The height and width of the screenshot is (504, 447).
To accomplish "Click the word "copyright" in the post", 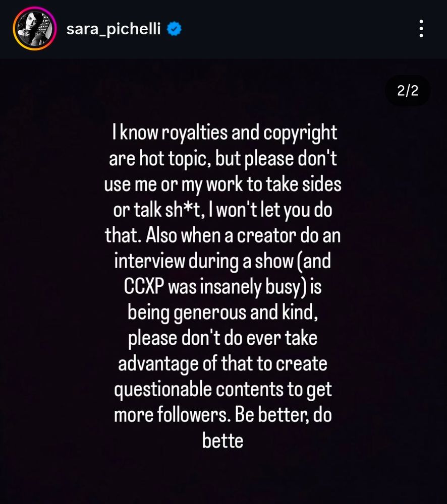I will point(300,133).
